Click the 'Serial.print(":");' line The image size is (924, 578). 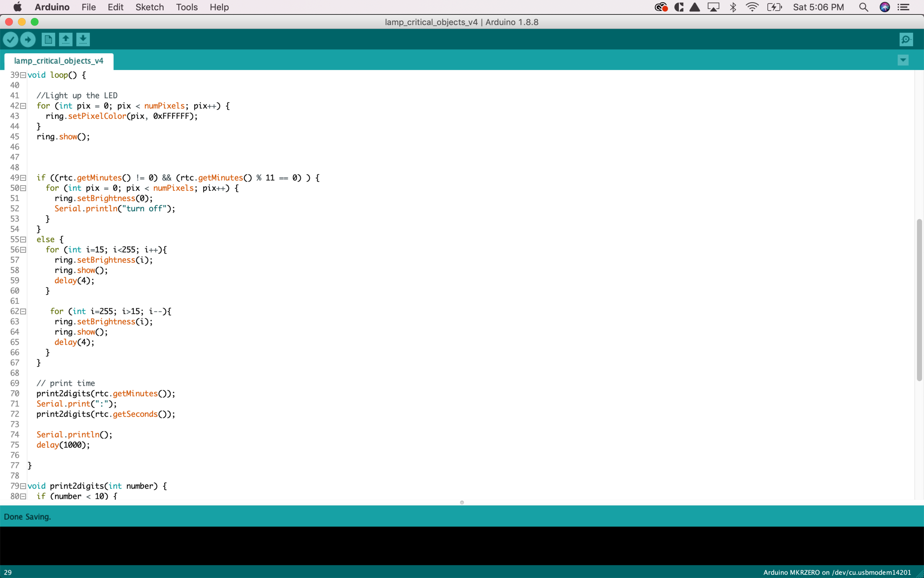point(77,404)
